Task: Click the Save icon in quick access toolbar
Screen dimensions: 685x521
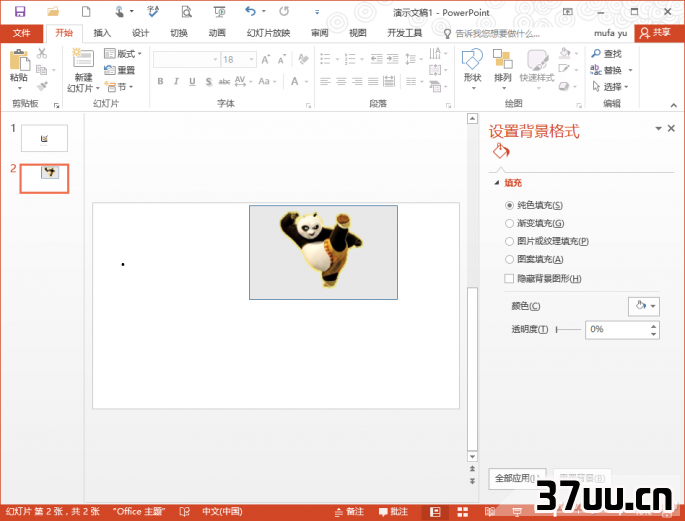Action: [20, 11]
